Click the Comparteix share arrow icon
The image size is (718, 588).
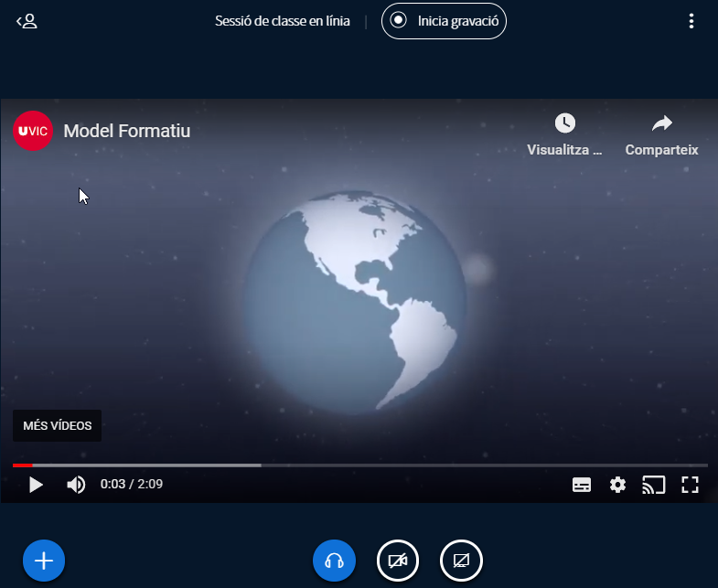coord(661,123)
